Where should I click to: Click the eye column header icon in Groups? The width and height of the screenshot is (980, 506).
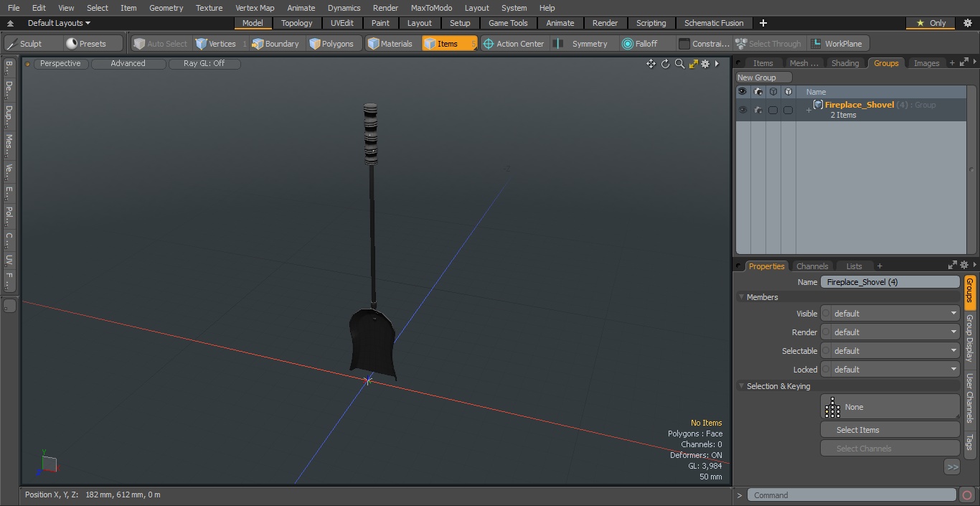[x=742, y=92]
